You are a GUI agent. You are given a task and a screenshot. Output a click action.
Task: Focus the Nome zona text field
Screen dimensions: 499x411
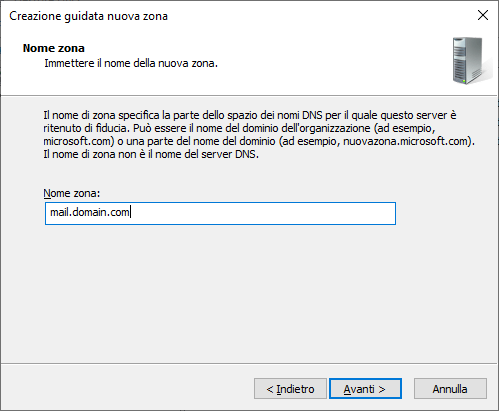pyautogui.click(x=220, y=213)
